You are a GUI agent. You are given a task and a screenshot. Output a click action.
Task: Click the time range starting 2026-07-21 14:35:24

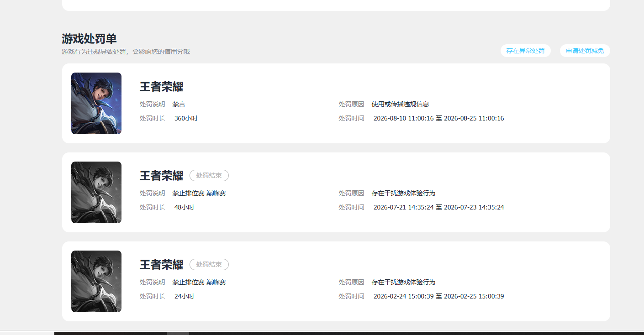[438, 207]
